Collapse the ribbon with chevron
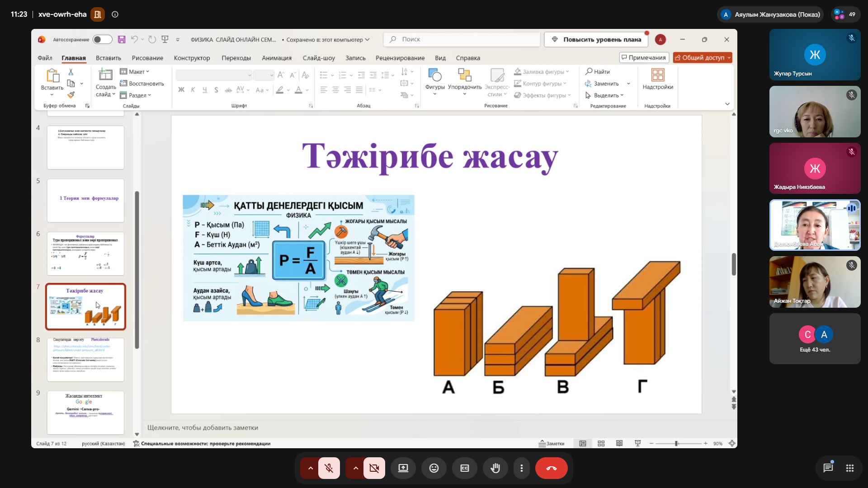 727,104
